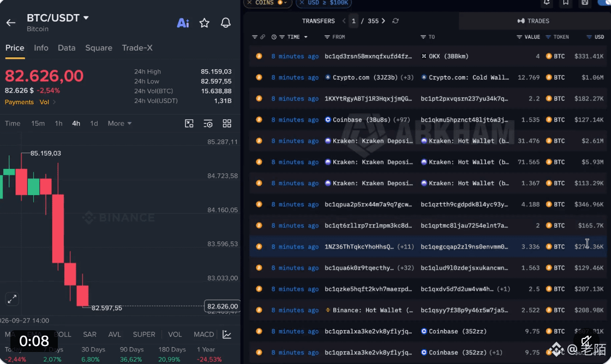Remove the USD ≥ $100K filter
Image resolution: width=611 pixels, height=364 pixels.
302,3
